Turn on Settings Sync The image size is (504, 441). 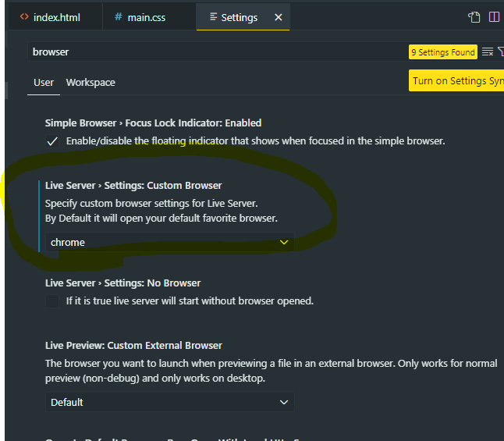pyautogui.click(x=456, y=80)
